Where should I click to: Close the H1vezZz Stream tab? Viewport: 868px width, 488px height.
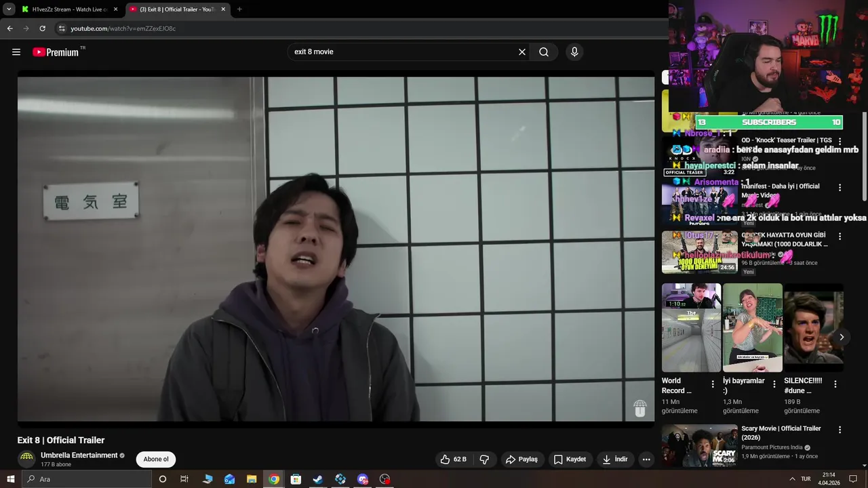[x=115, y=9]
